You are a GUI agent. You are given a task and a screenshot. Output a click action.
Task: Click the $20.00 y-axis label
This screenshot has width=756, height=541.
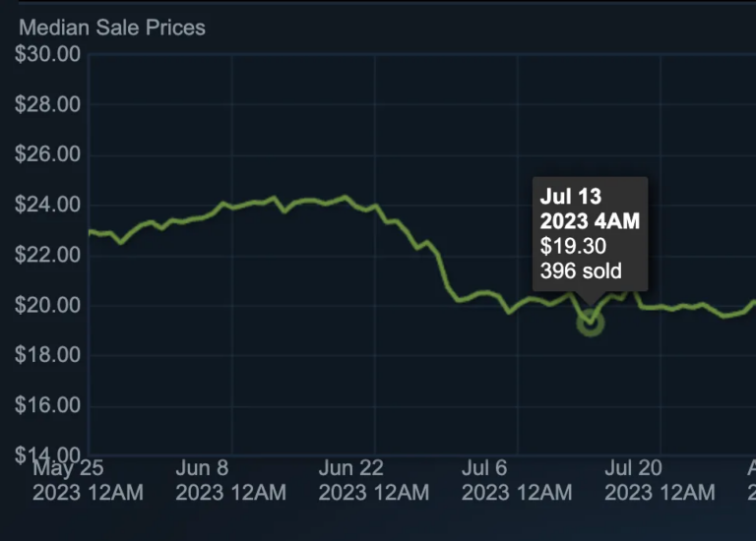(47, 306)
